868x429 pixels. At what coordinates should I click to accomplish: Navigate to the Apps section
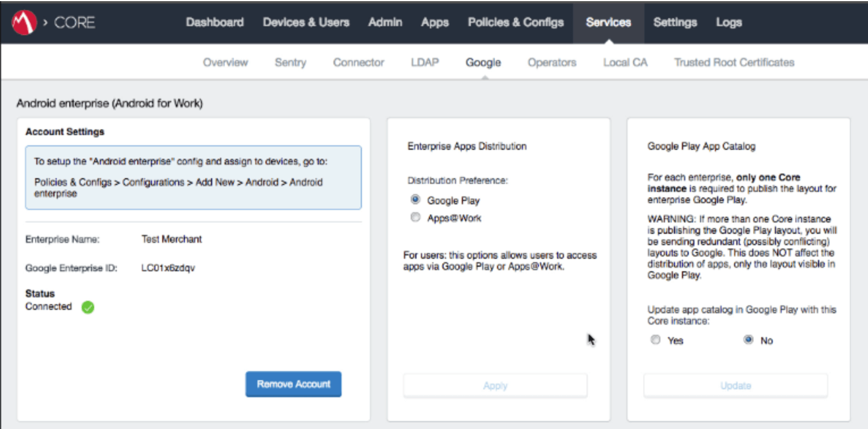pos(435,23)
